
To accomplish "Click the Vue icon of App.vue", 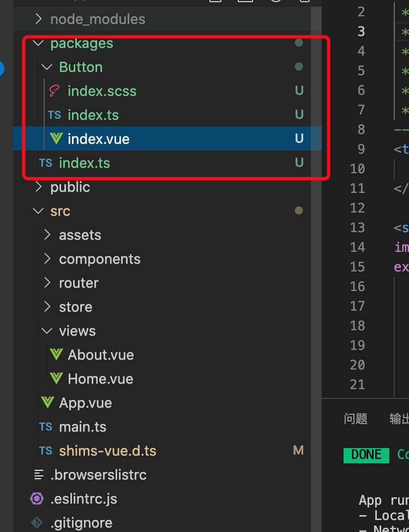I will click(47, 403).
